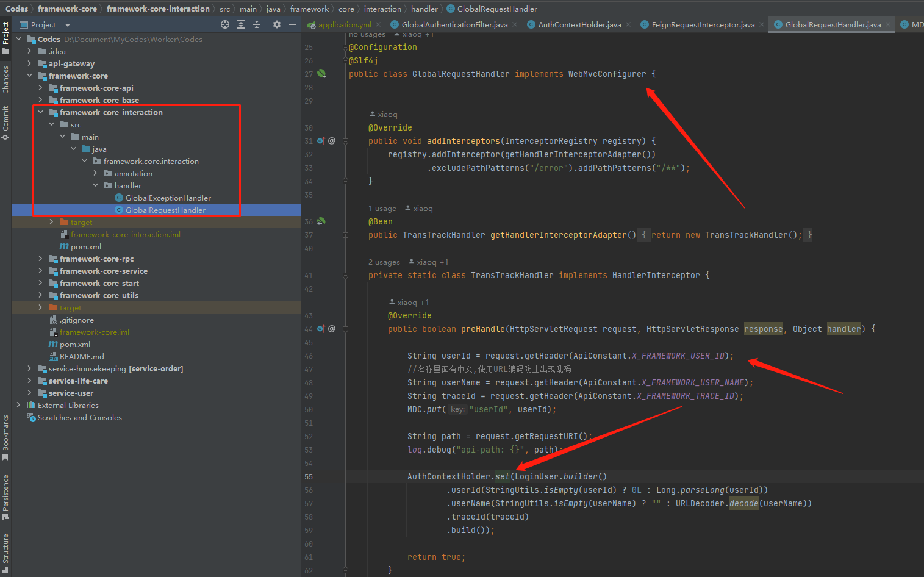Click Collapse All in the Project panel header

257,24
